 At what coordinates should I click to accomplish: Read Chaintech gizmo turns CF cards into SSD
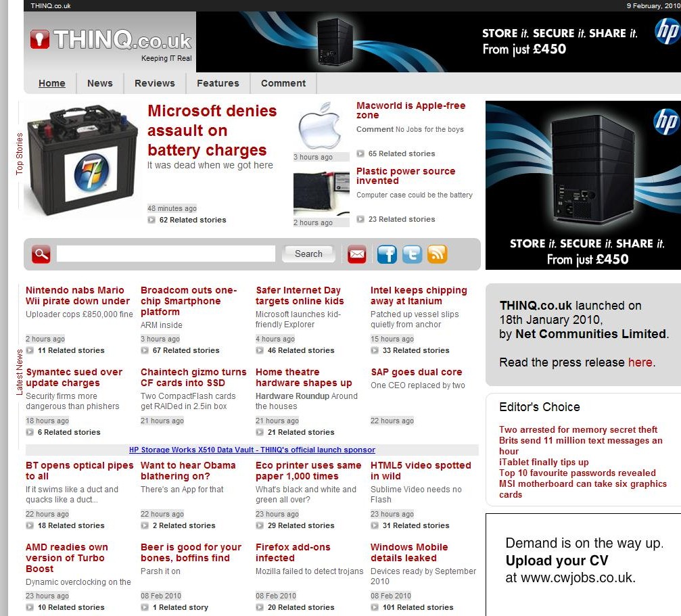[x=193, y=377]
